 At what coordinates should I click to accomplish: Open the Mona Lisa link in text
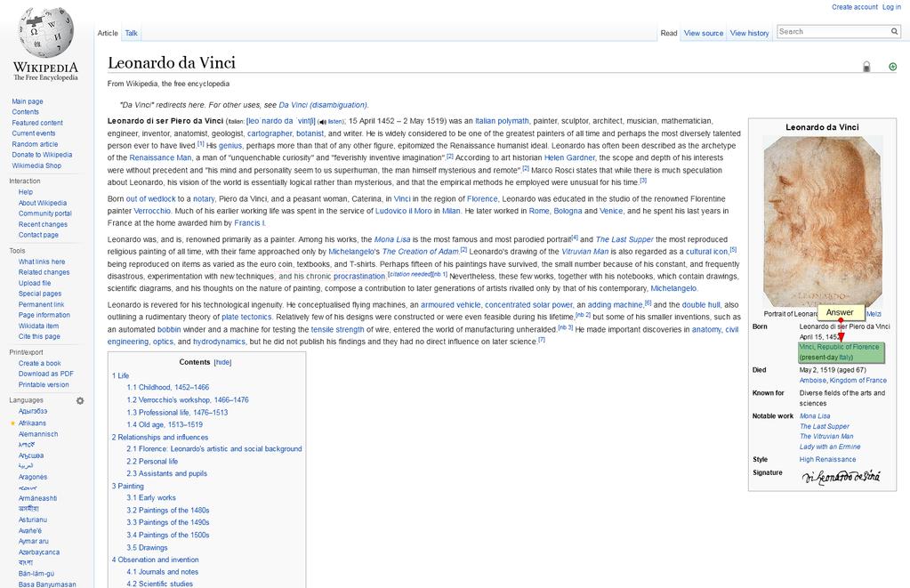[x=391, y=239]
